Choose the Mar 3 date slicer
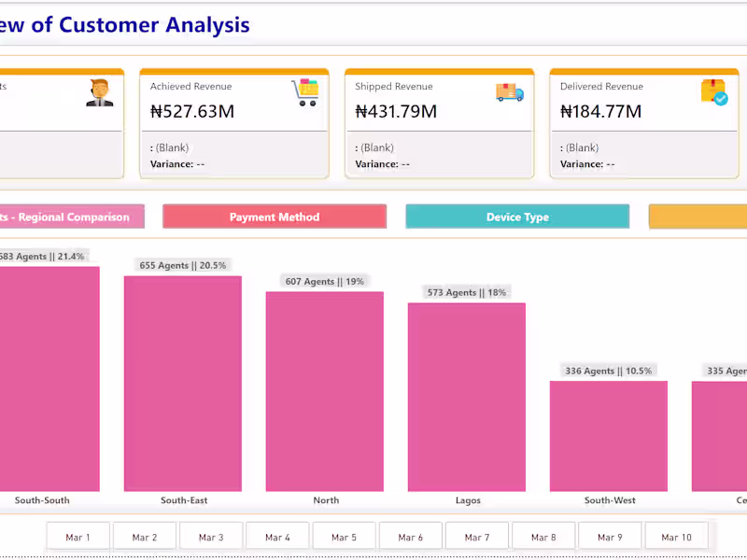 click(x=211, y=537)
